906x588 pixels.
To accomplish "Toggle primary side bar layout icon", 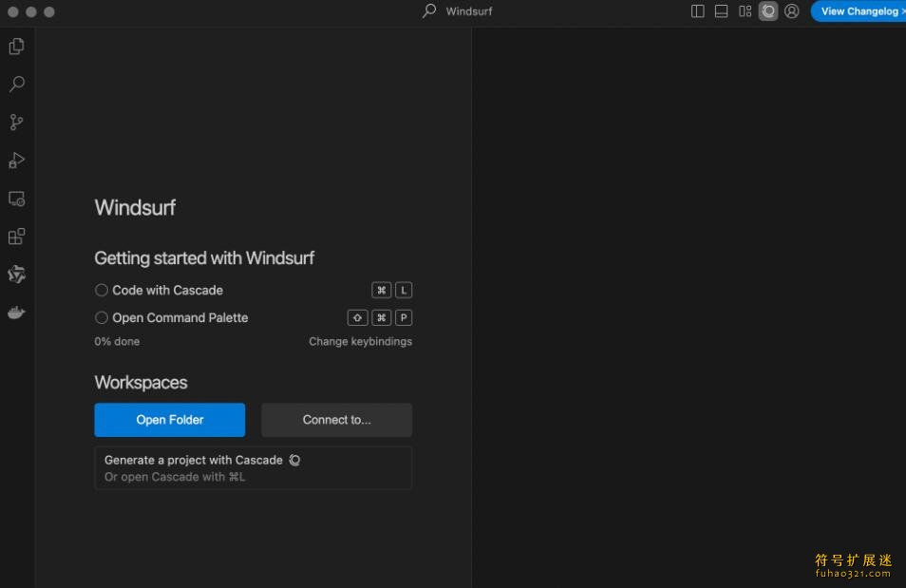I will (697, 11).
